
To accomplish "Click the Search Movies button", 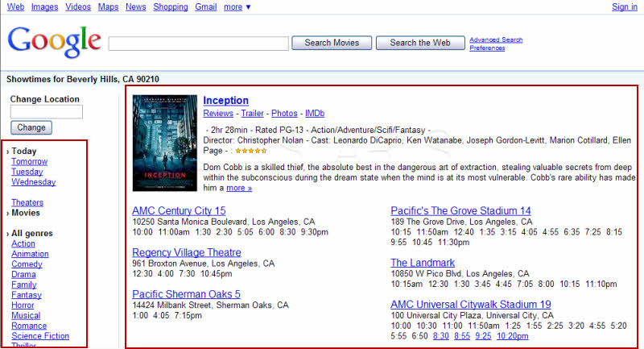I will pyautogui.click(x=332, y=43).
